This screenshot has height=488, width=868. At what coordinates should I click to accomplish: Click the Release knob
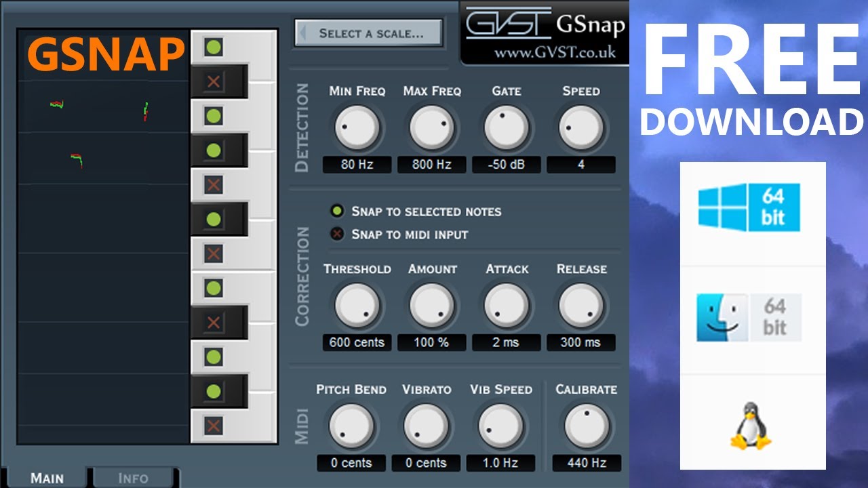pyautogui.click(x=581, y=306)
